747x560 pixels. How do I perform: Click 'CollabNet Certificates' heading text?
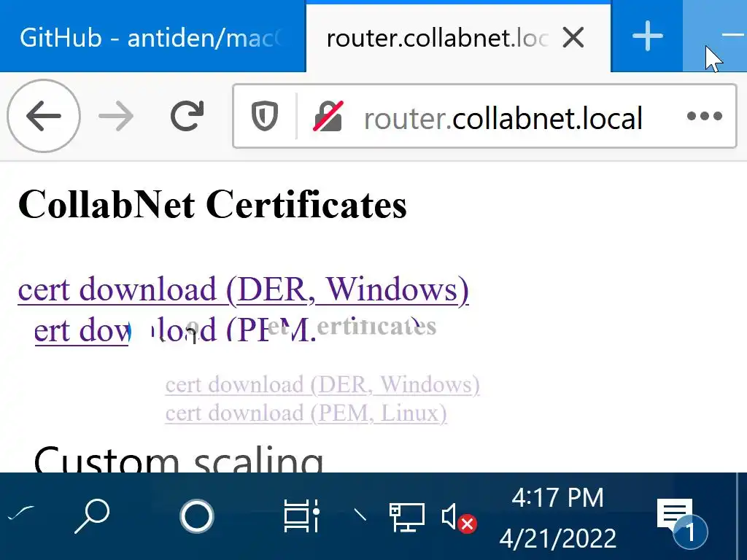coord(212,204)
